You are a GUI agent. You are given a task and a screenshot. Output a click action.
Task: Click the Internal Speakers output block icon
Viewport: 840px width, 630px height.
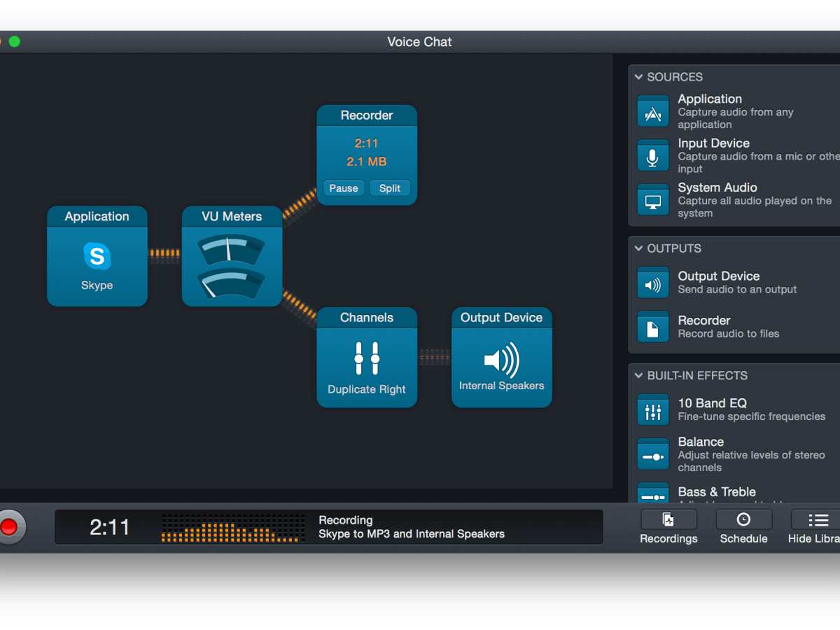tap(501, 360)
